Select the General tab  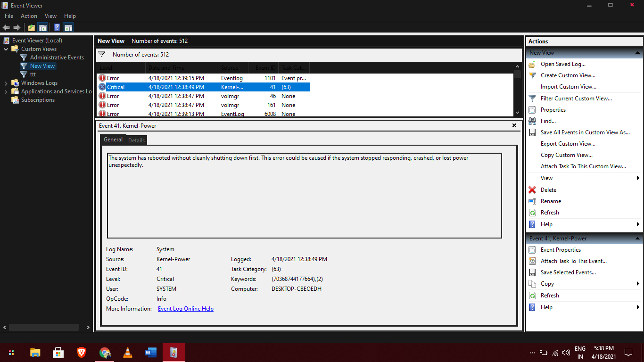(x=113, y=140)
